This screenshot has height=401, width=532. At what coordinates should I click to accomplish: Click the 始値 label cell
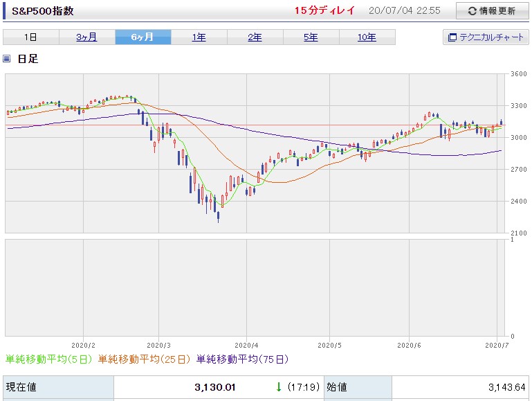tap(358, 387)
